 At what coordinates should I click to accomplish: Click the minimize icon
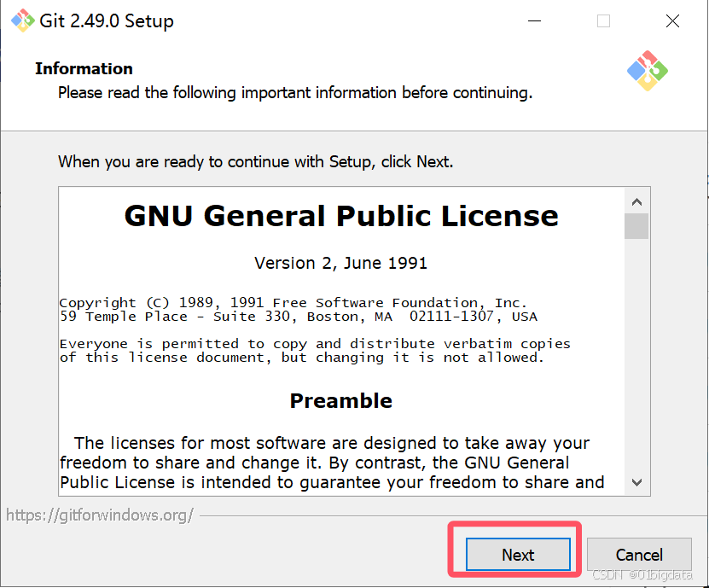pyautogui.click(x=534, y=21)
